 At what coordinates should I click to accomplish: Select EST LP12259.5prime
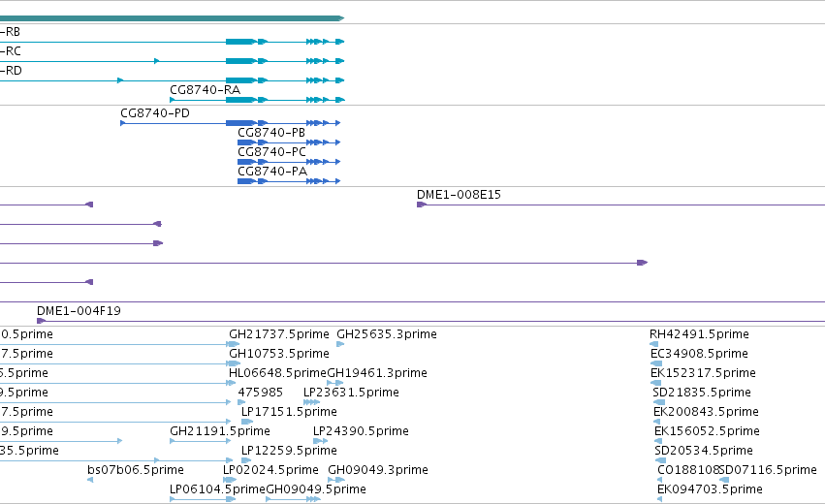tap(289, 451)
